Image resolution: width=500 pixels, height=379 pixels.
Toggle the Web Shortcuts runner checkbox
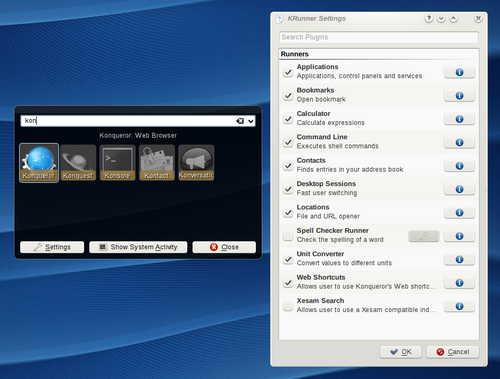point(288,283)
